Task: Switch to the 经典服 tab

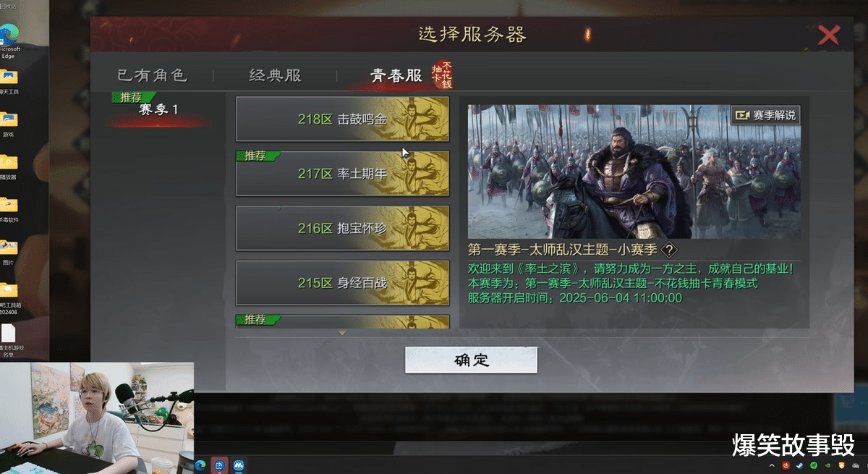Action: coord(275,75)
